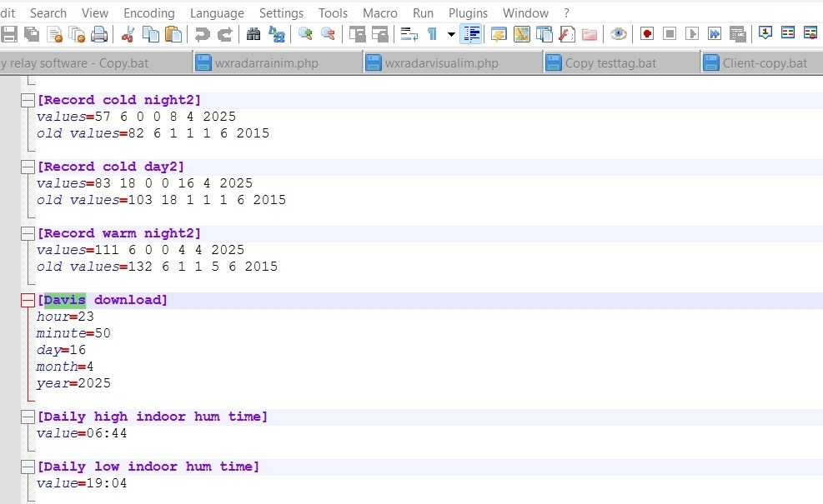Click the Paste clipboard icon

pos(173,34)
